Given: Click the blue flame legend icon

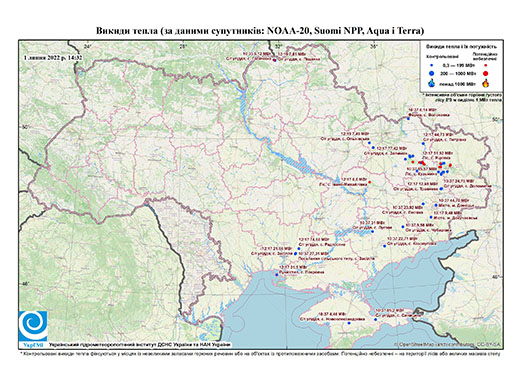Looking at the screenshot, I should point(432,83).
